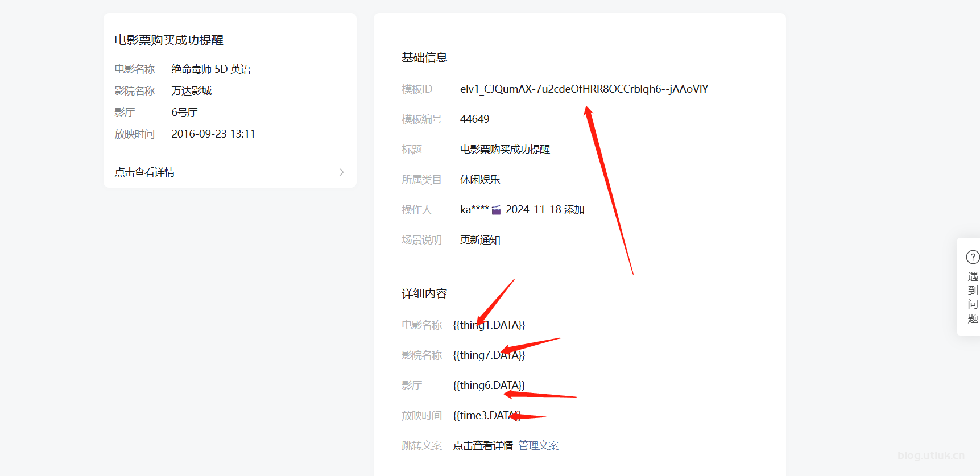
Task: Click the 场景说明 label
Action: 421,240
